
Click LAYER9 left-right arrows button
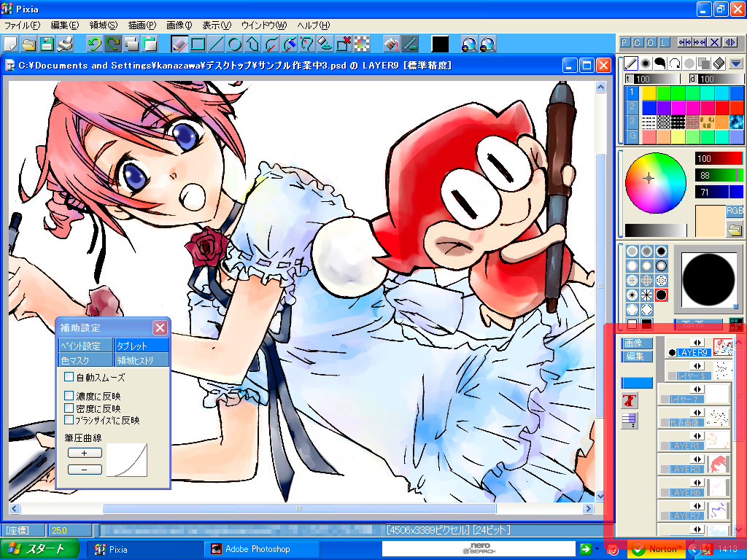[x=697, y=343]
